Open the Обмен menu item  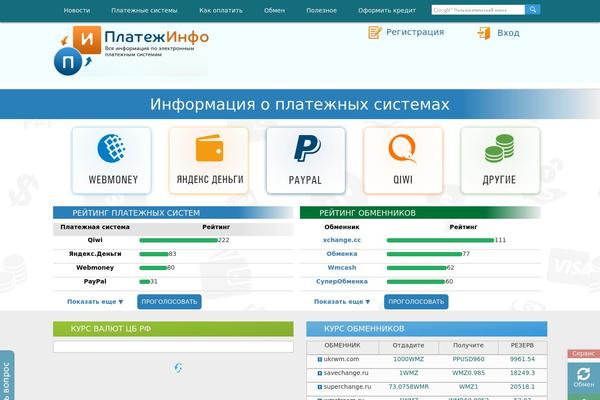point(274,10)
